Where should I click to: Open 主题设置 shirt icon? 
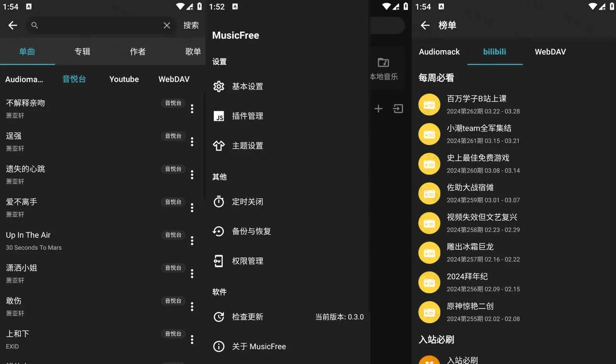219,146
